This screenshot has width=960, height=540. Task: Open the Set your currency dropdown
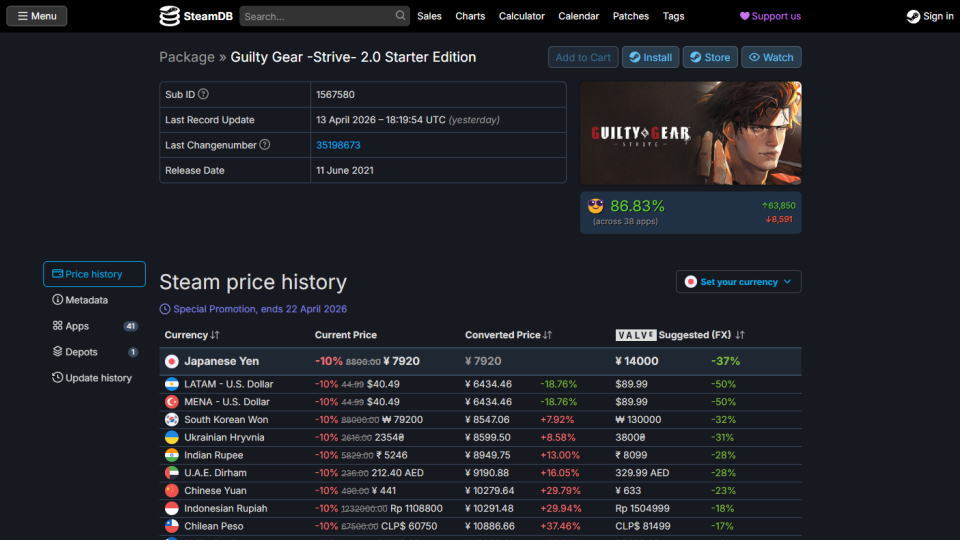pos(738,282)
